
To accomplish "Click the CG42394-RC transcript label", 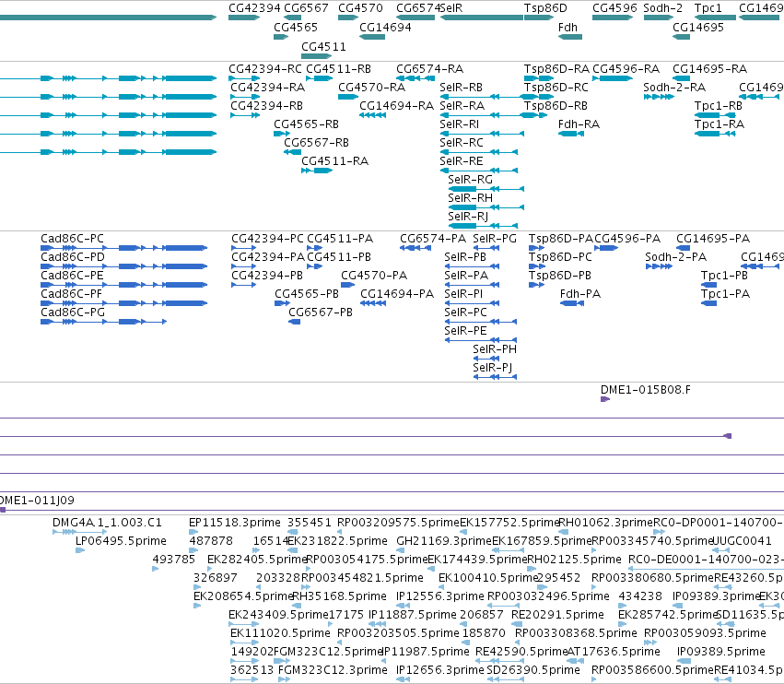I will tap(265, 68).
